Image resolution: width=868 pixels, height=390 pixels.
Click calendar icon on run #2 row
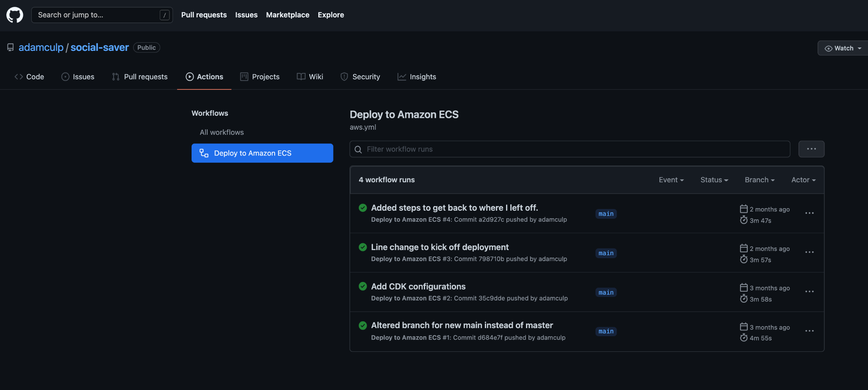[x=744, y=287]
